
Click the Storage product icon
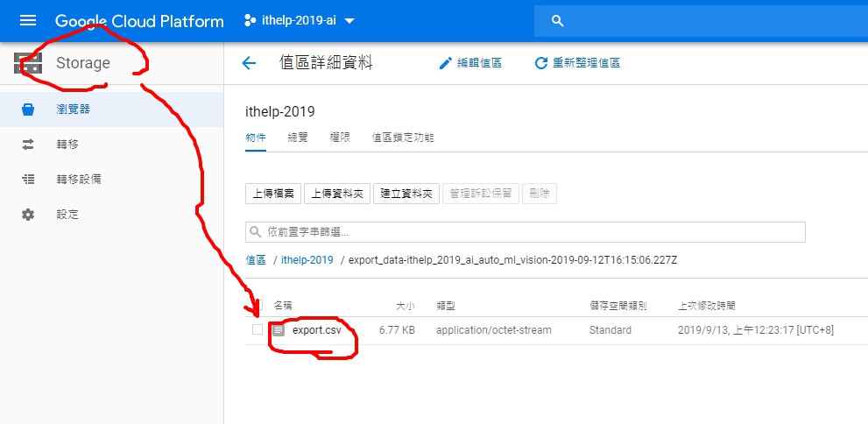coord(28,63)
